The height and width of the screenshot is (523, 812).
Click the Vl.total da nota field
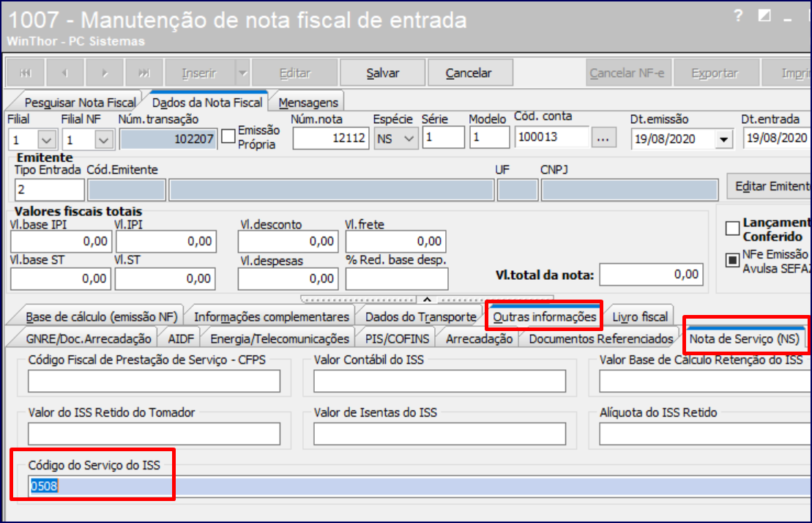(x=652, y=275)
